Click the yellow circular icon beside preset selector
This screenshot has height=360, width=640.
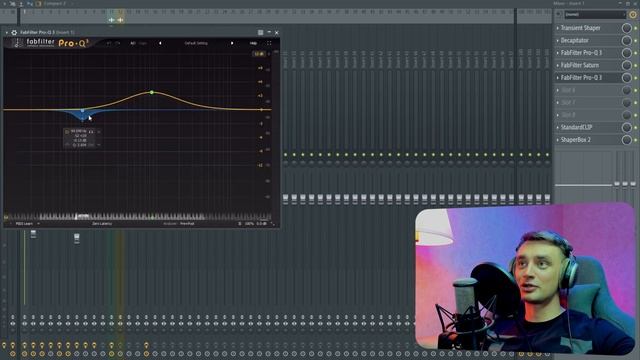(x=633, y=14)
